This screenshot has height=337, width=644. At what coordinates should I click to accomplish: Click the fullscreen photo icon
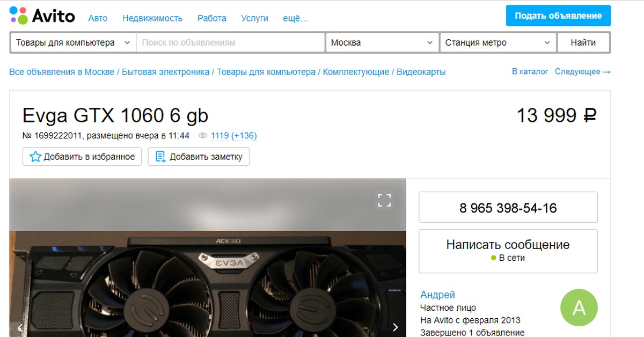point(384,201)
